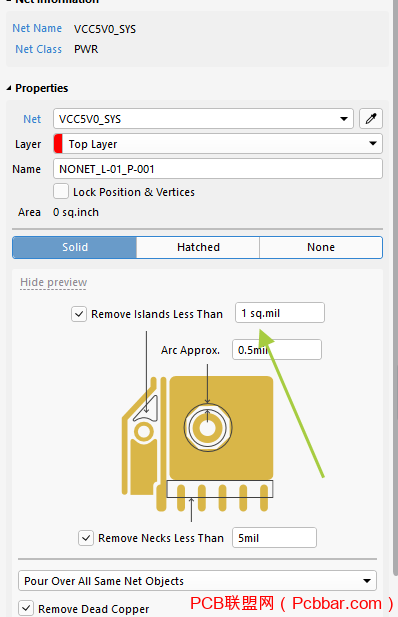Enable Lock Position & Vertices checkbox
Image resolution: width=398 pixels, height=617 pixels.
point(61,192)
